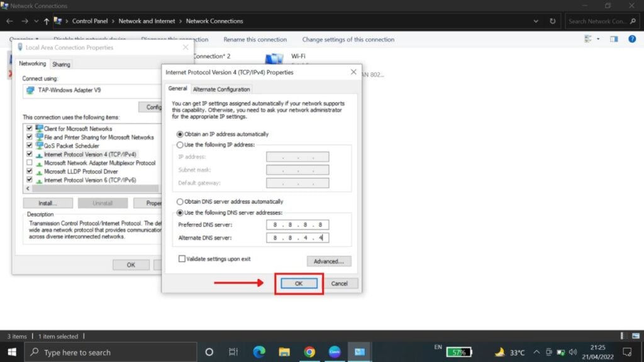
Task: Click the Alternate DNS server field
Action: pos(297,238)
